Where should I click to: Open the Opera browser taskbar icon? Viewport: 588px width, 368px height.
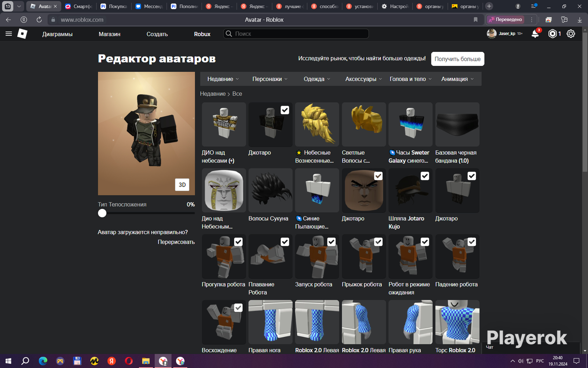(129, 361)
